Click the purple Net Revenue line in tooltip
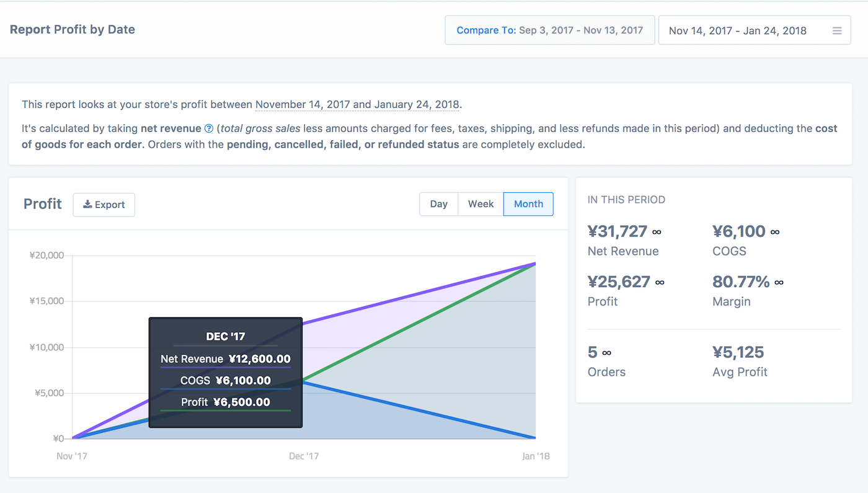This screenshot has width=868, height=493. coord(225,368)
